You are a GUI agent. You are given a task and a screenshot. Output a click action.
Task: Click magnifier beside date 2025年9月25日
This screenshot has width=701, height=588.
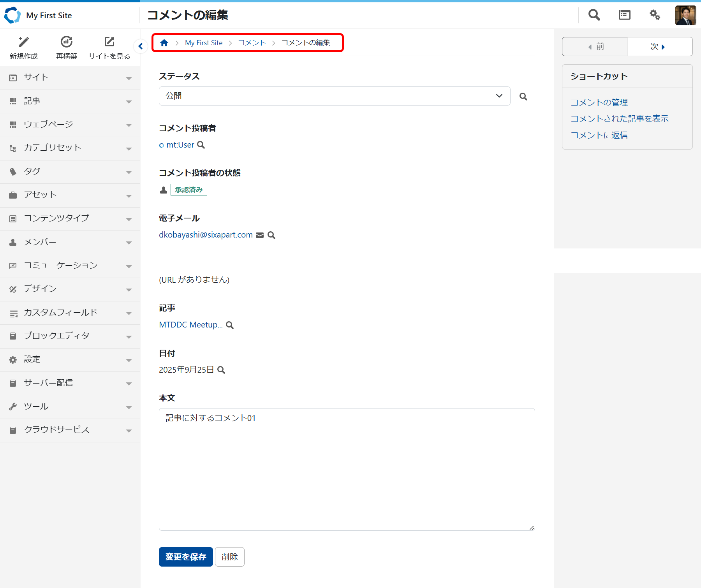[221, 370]
